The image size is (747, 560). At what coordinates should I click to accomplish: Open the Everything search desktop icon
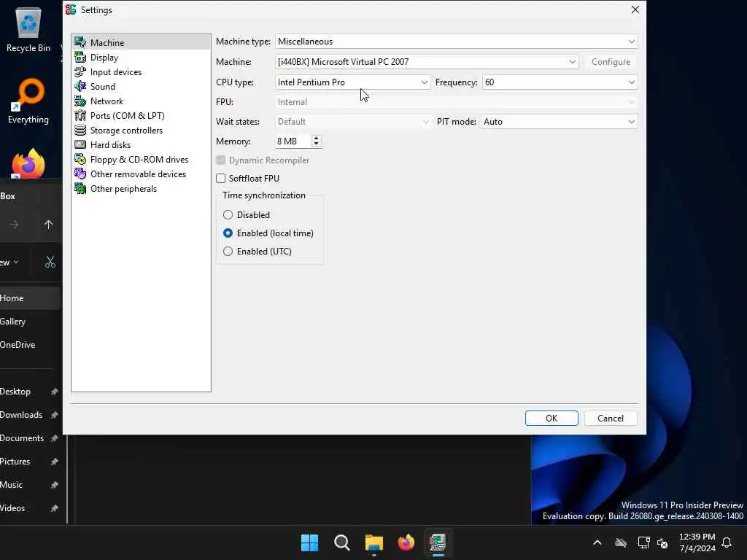pos(28,101)
